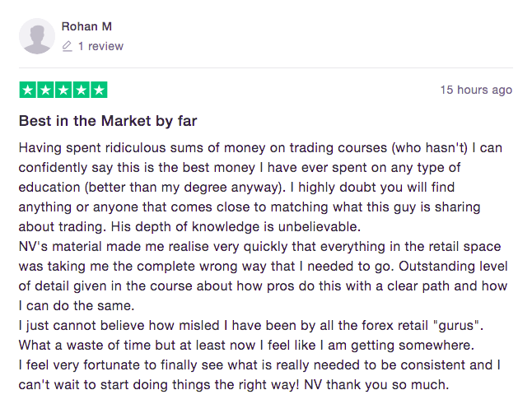Click the second green rating star

pyautogui.click(x=45, y=90)
